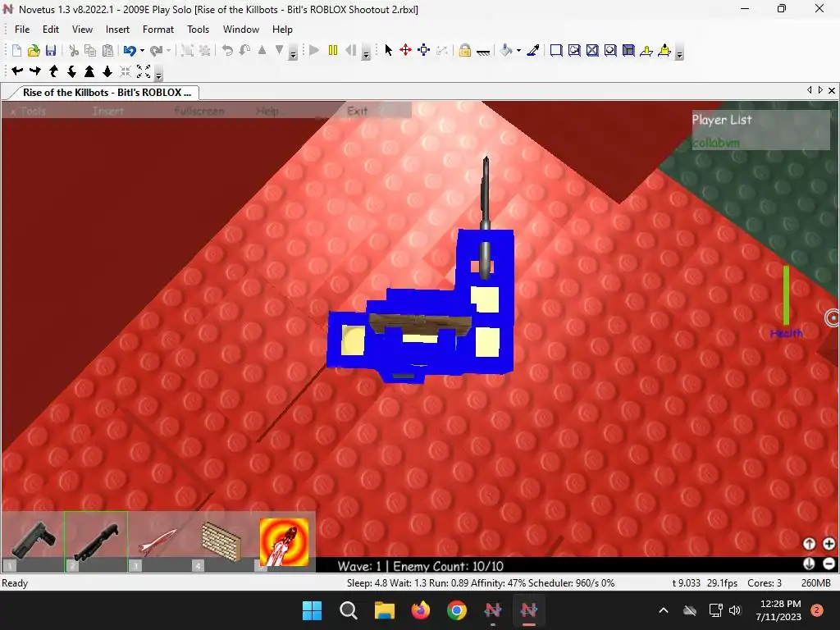Select the black arrow pointer tool

[388, 50]
